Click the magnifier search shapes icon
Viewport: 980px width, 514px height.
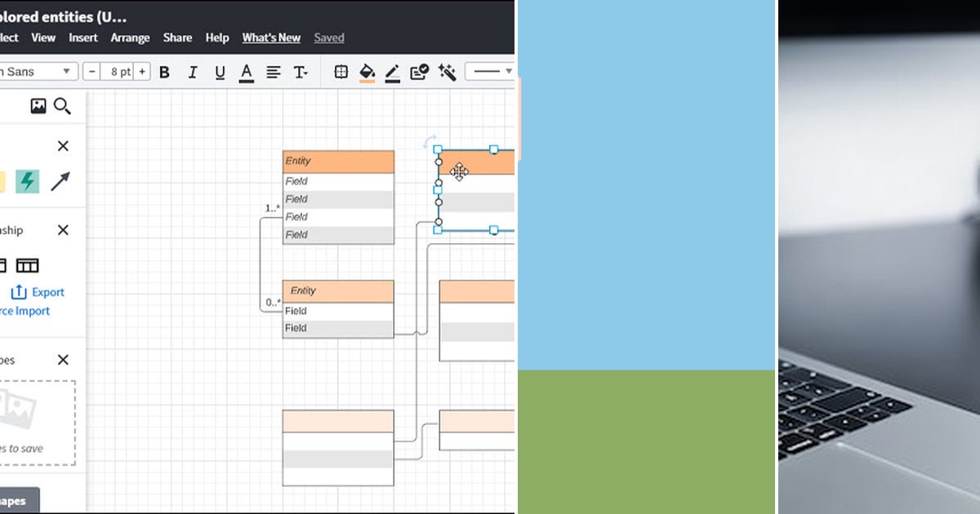62,106
